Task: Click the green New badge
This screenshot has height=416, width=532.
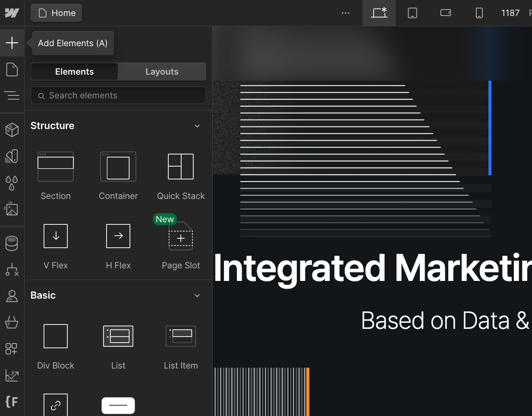Action: point(165,219)
